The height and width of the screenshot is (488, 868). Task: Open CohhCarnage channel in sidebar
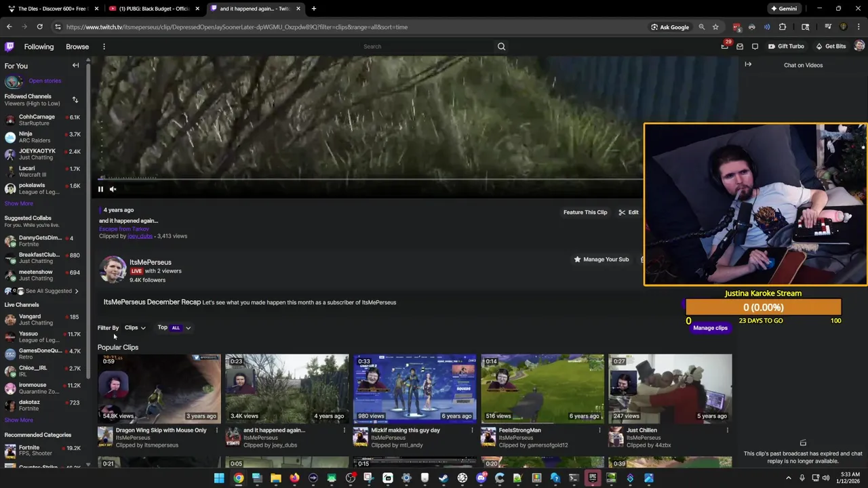coord(42,120)
